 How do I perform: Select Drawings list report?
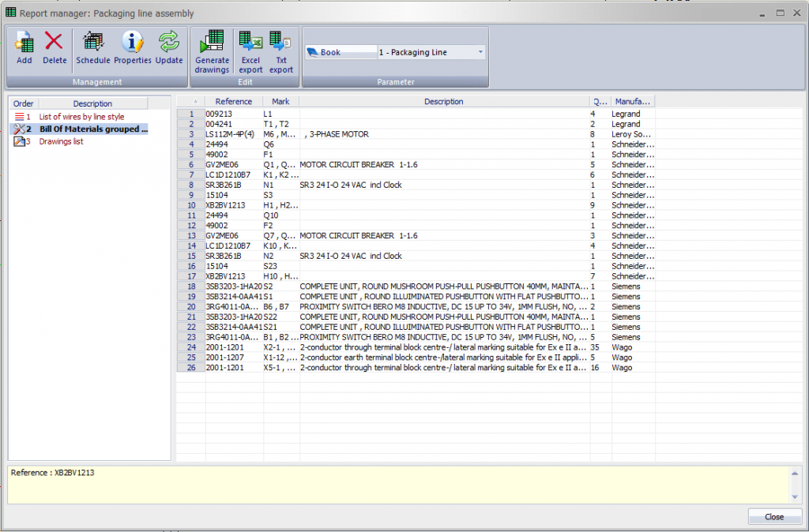coord(61,142)
